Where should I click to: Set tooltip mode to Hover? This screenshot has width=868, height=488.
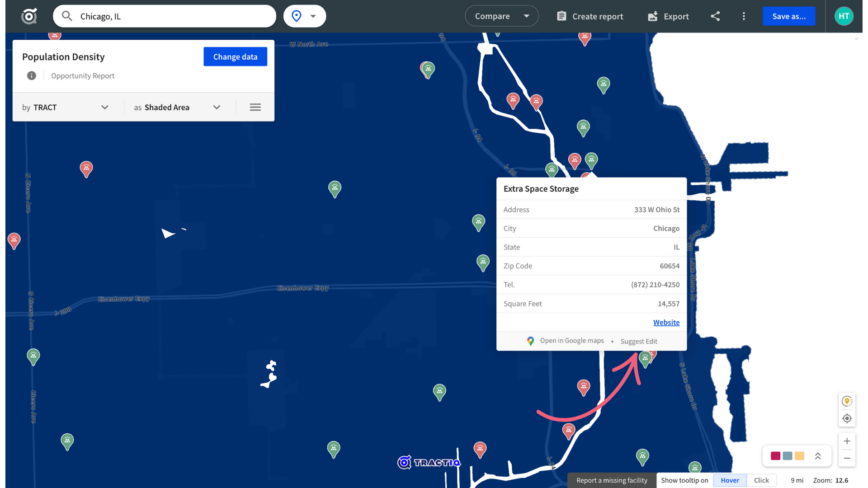[x=730, y=480]
